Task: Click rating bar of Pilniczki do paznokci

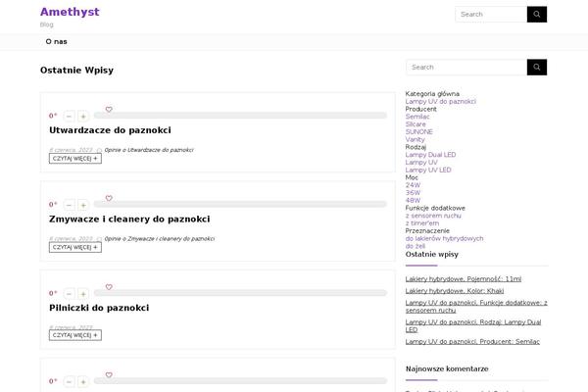Action: click(x=240, y=293)
